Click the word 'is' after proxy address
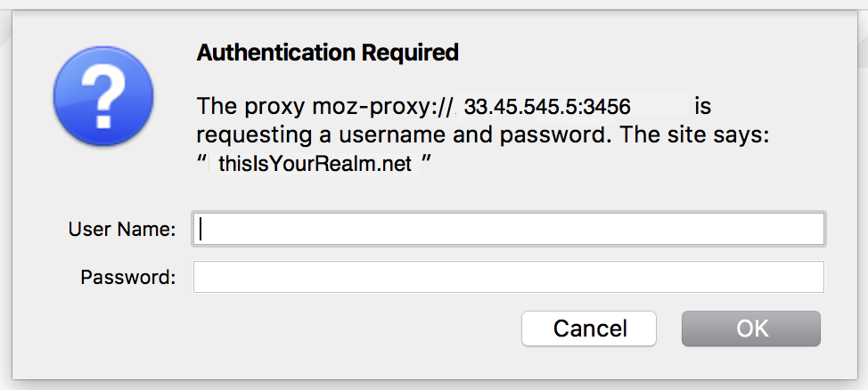This screenshot has height=390, width=868. point(702,106)
